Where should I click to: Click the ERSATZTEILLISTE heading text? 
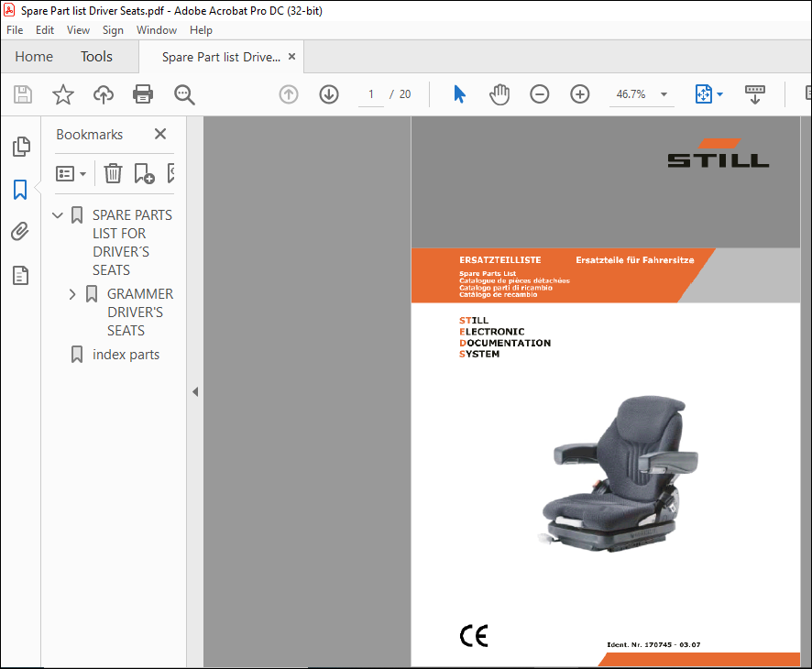(499, 260)
